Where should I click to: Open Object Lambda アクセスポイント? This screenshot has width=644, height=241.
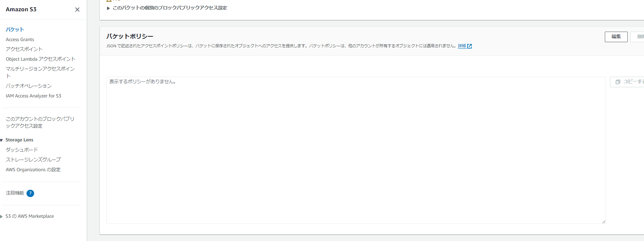[41, 59]
